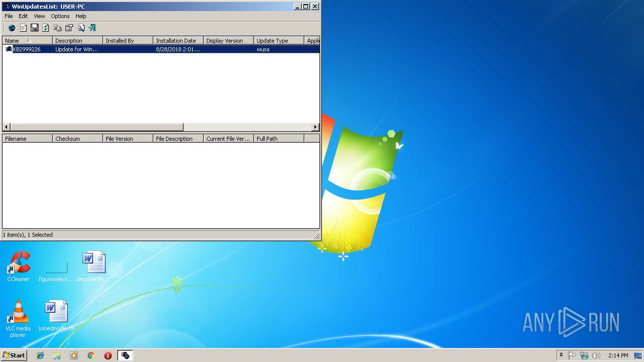Close the WinUpdatesList window
The image size is (644, 362).
(315, 7)
